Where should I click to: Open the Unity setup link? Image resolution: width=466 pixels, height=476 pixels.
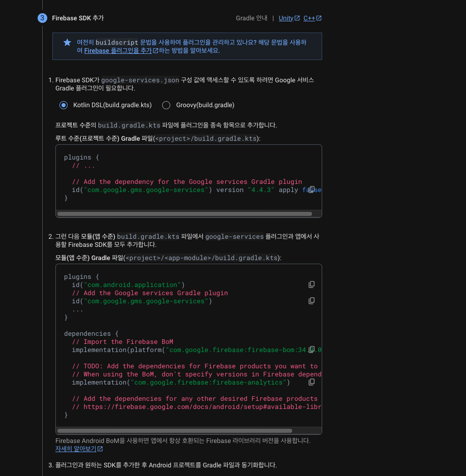point(289,18)
